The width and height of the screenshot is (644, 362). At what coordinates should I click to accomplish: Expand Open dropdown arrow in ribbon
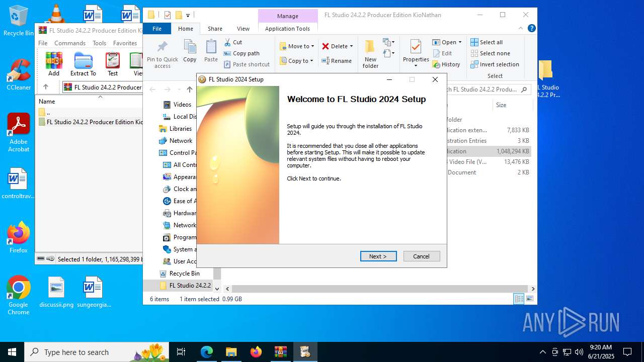tap(460, 42)
